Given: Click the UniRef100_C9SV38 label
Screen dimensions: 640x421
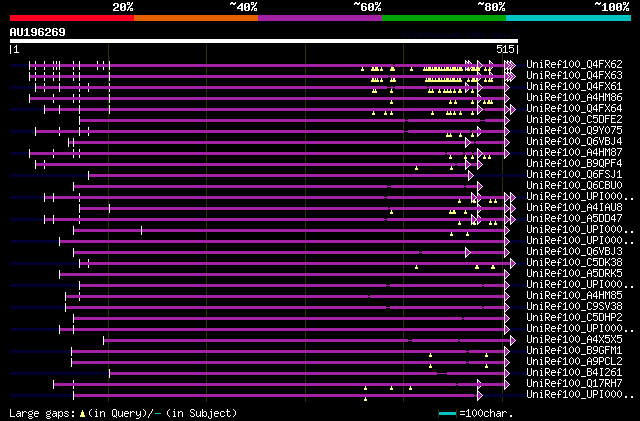Looking at the screenshot, I should (x=574, y=307).
